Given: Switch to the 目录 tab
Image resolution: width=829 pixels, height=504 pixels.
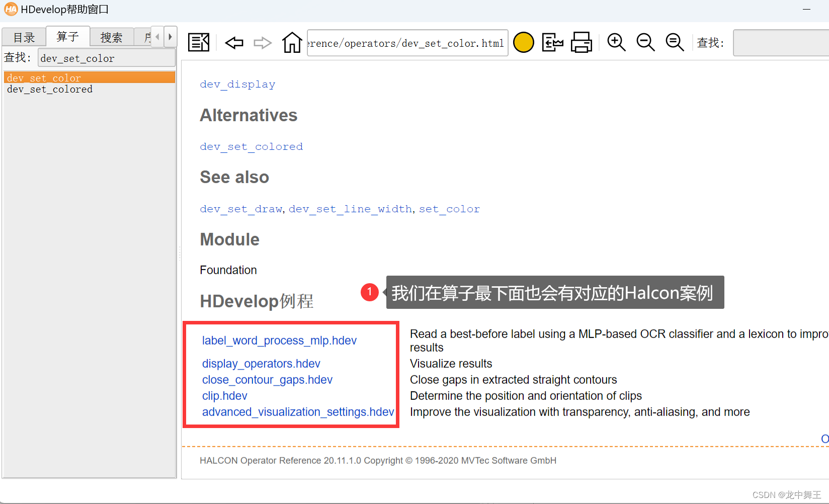Looking at the screenshot, I should (24, 37).
